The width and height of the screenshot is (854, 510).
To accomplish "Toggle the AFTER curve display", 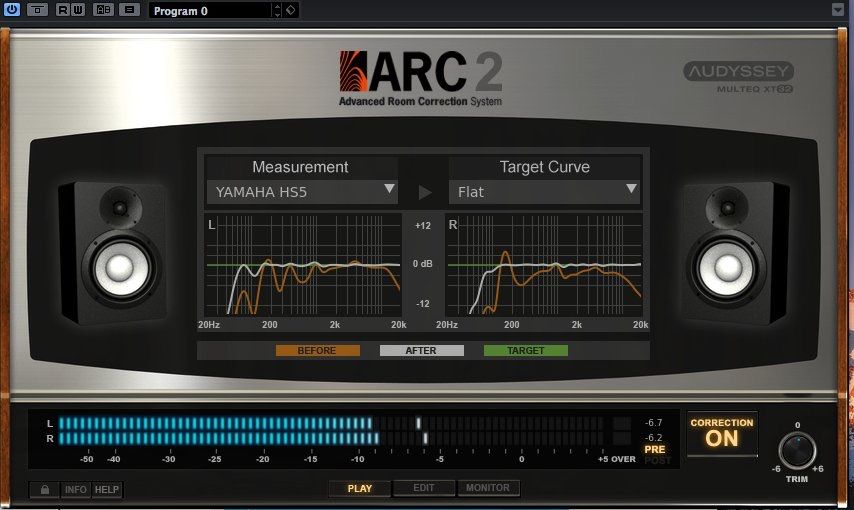I will tap(422, 350).
